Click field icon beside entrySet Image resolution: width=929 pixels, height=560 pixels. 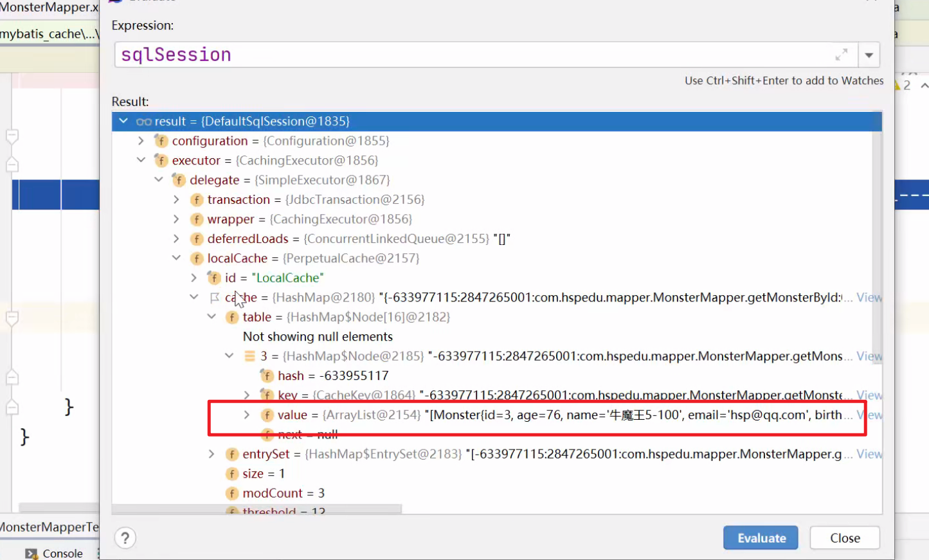click(232, 454)
